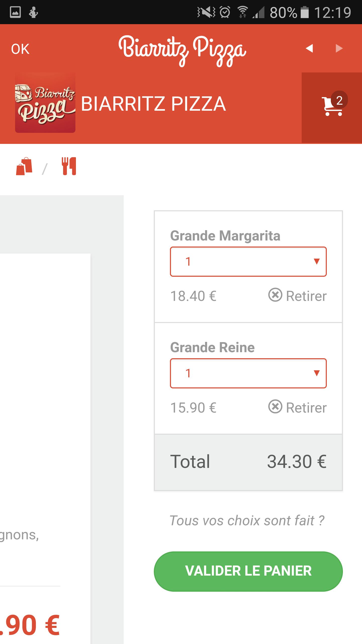
Task: Tap the image notification icon in status bar
Action: tap(15, 12)
